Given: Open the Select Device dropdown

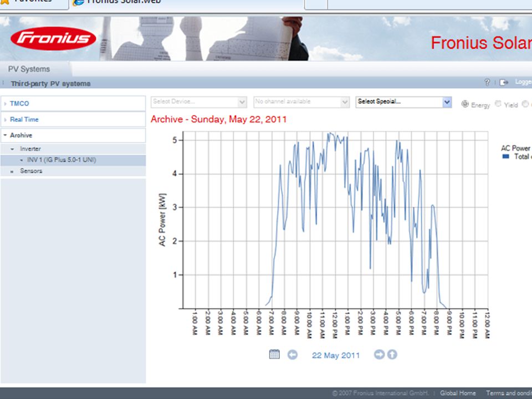Looking at the screenshot, I should click(x=198, y=102).
